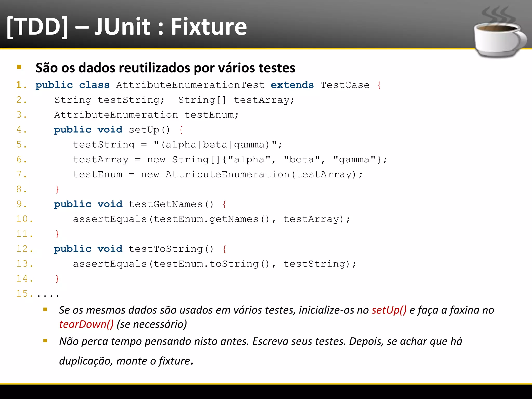The width and height of the screenshot is (532, 399).
Task: Click 'public void testGetNames() {' line
Action: 140,204
